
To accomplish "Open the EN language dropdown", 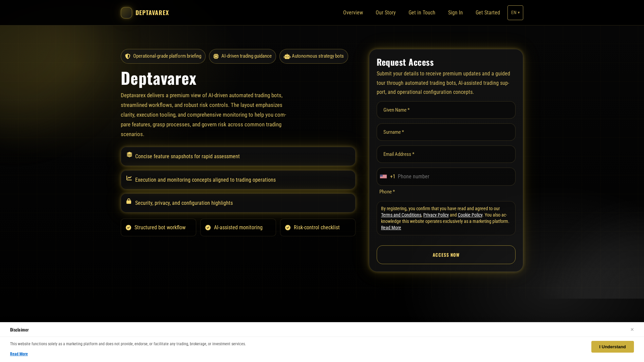I will (x=515, y=13).
